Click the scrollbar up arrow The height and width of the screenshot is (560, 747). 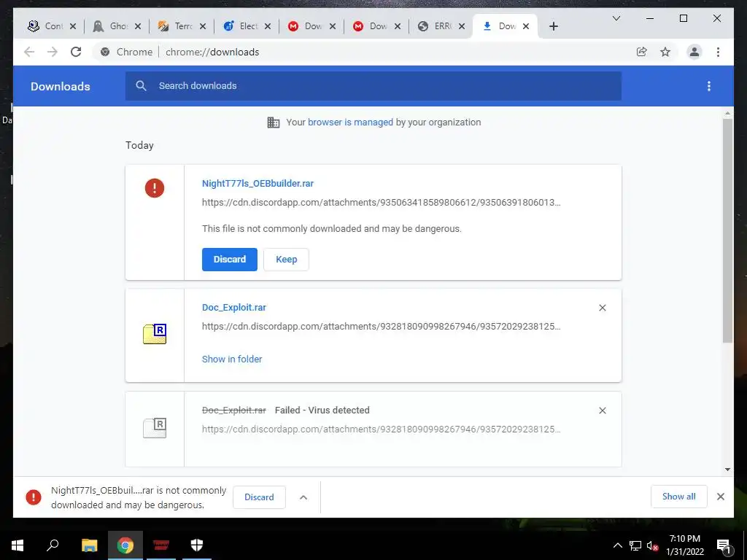(x=727, y=113)
